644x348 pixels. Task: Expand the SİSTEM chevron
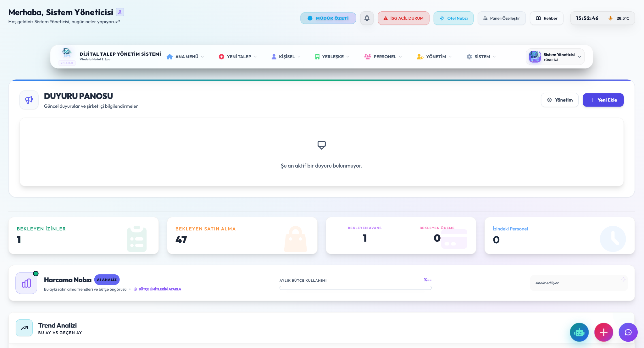tap(494, 57)
